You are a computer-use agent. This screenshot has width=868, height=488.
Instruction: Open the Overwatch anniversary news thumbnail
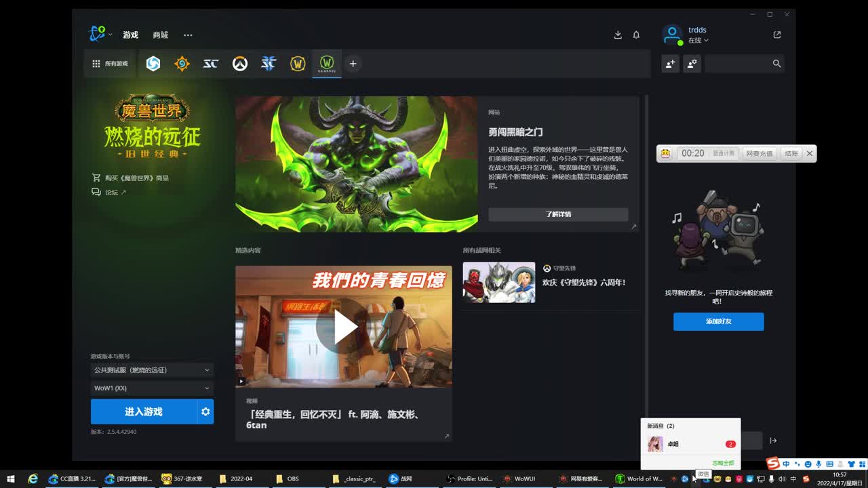499,283
